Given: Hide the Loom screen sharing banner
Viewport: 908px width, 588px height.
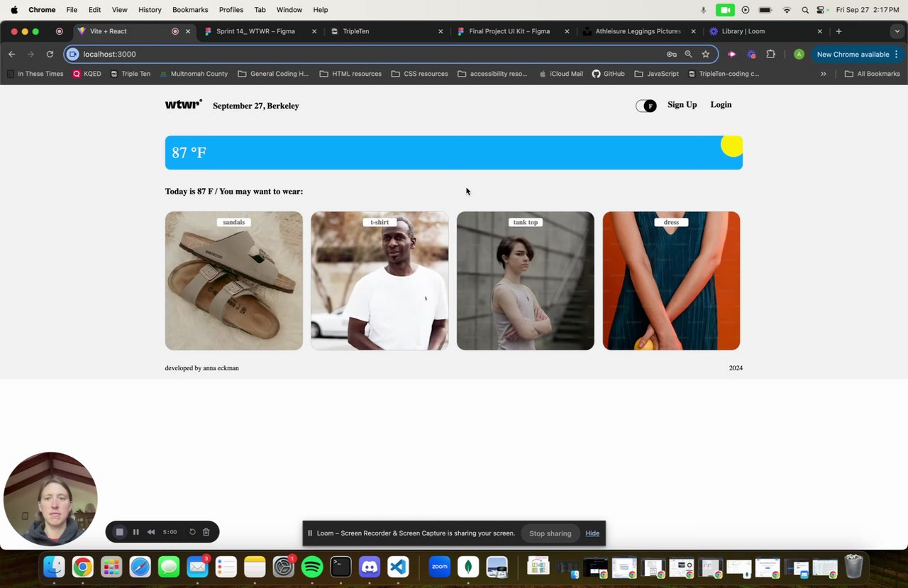Looking at the screenshot, I should (592, 533).
